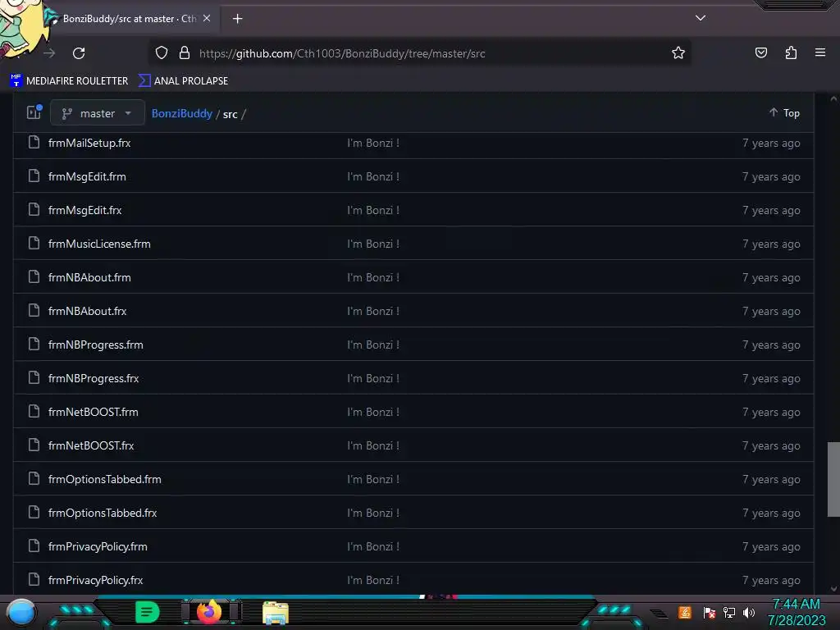Viewport: 840px width, 630px height.
Task: Bookmark this page with the star icon
Action: [x=678, y=52]
